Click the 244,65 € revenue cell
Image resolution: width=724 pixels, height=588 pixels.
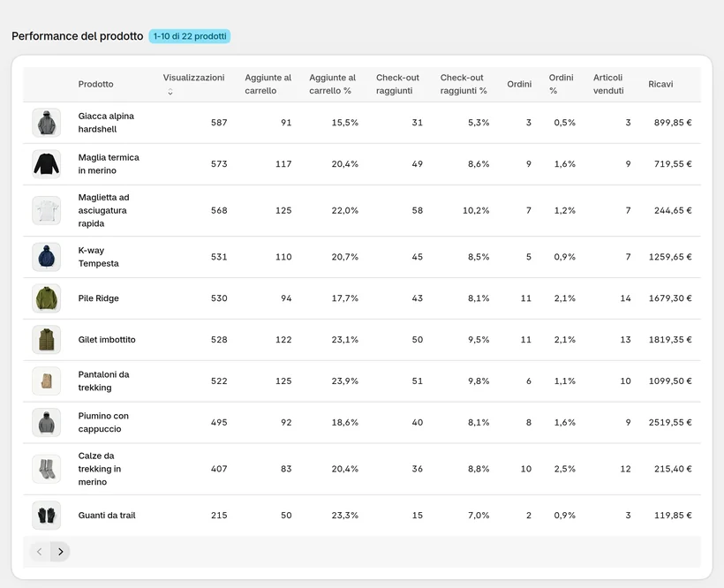click(673, 210)
